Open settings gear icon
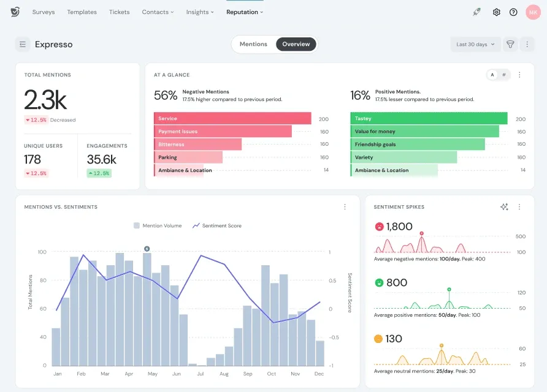The height and width of the screenshot is (392, 547). point(496,12)
